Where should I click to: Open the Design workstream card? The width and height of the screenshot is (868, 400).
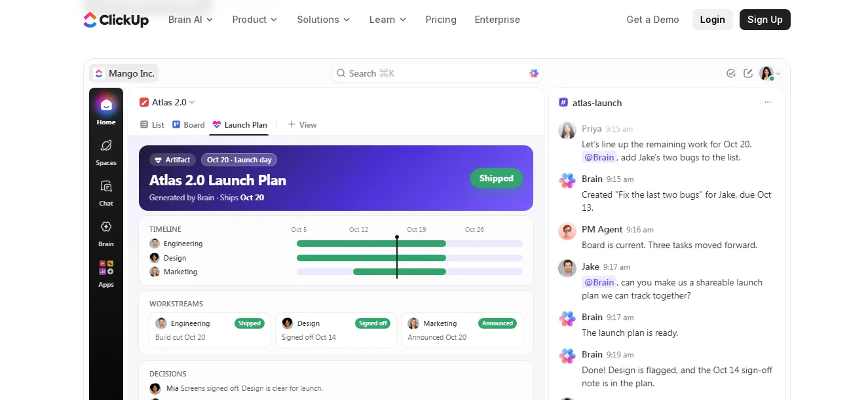click(336, 330)
